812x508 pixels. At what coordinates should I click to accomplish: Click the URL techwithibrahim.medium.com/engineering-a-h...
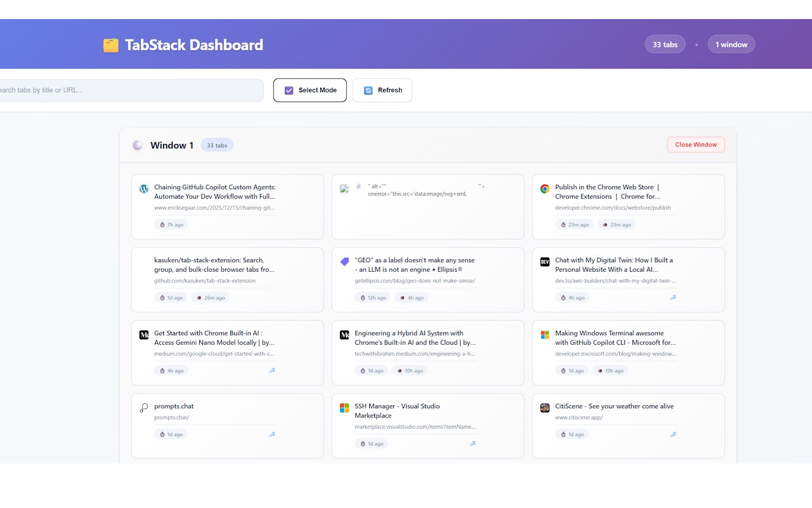[415, 354]
